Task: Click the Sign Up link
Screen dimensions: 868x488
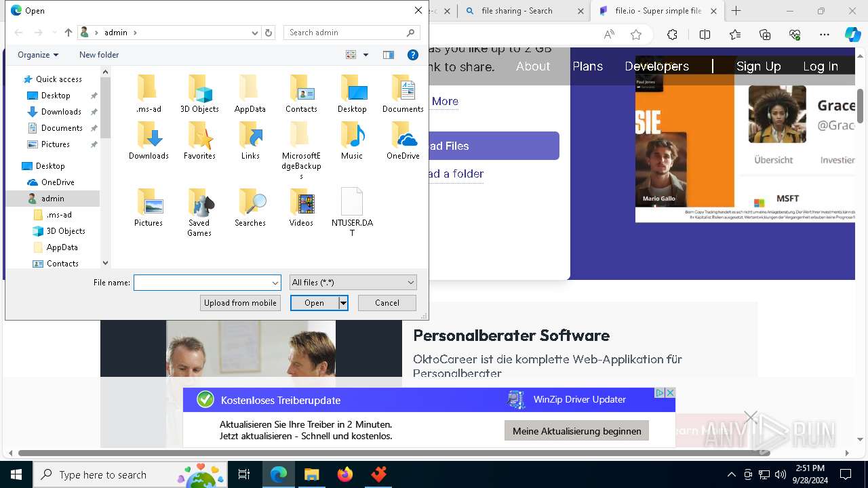Action: (759, 66)
